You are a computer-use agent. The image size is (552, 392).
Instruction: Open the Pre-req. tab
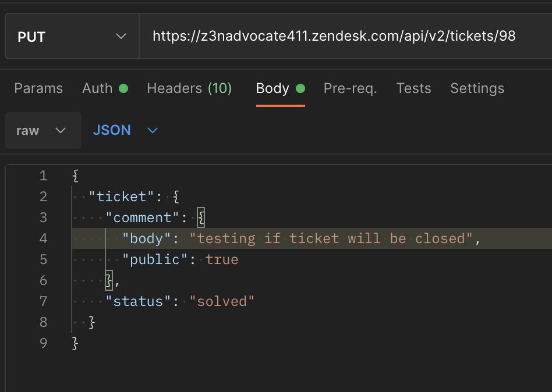(350, 88)
